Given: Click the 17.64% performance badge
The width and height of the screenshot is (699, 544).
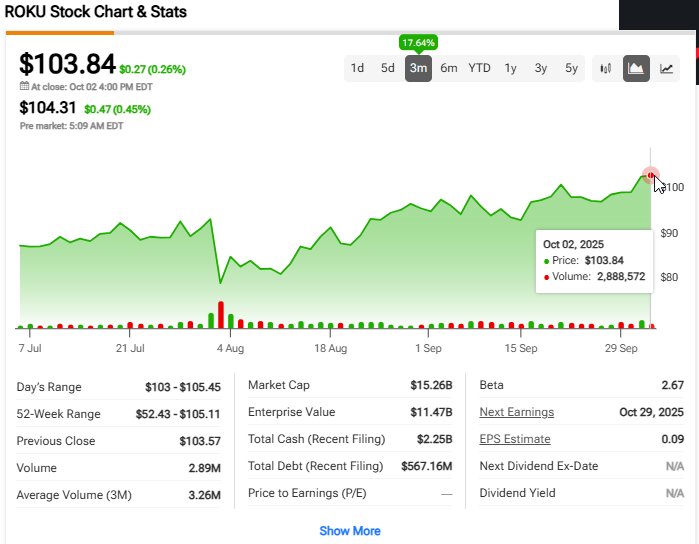Looking at the screenshot, I should 418,43.
